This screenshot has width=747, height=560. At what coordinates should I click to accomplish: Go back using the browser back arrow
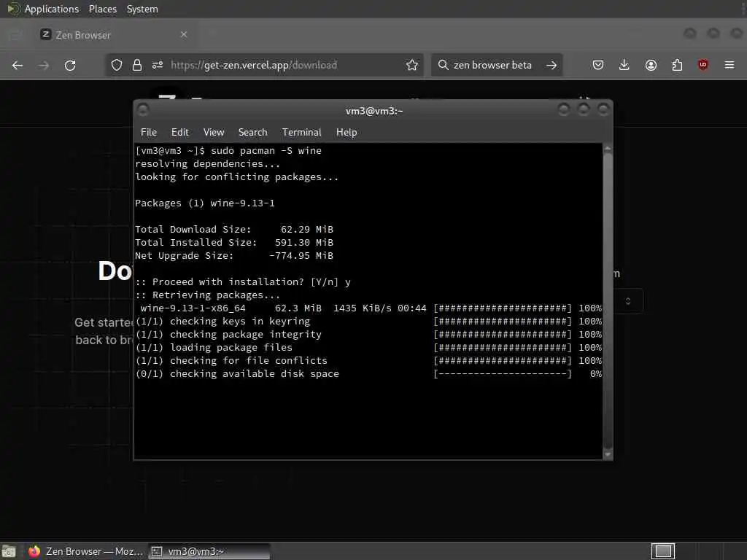(18, 65)
